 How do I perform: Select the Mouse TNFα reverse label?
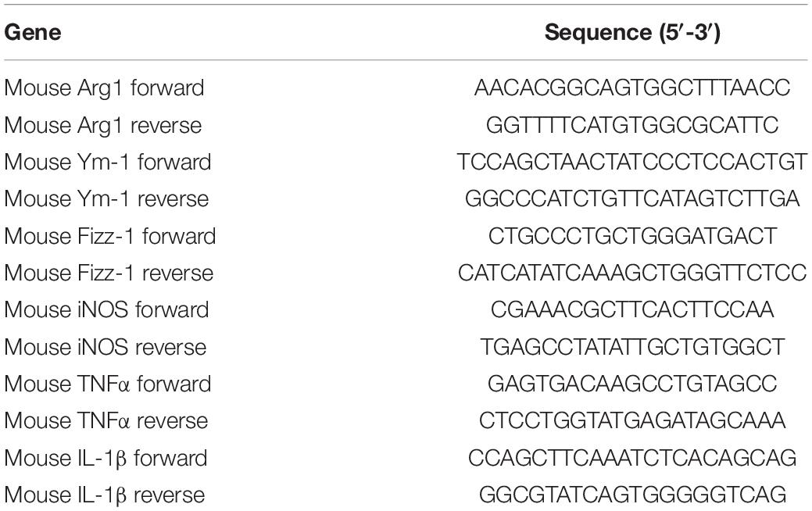click(x=106, y=420)
